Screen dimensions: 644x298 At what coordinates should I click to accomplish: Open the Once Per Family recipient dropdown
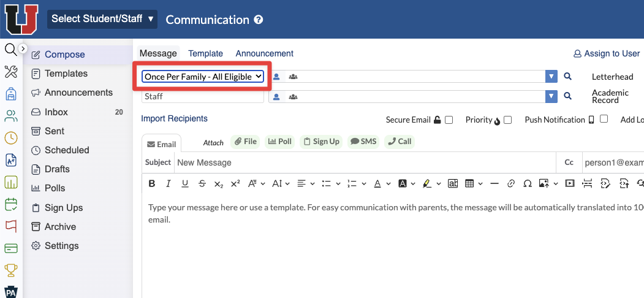point(203,77)
